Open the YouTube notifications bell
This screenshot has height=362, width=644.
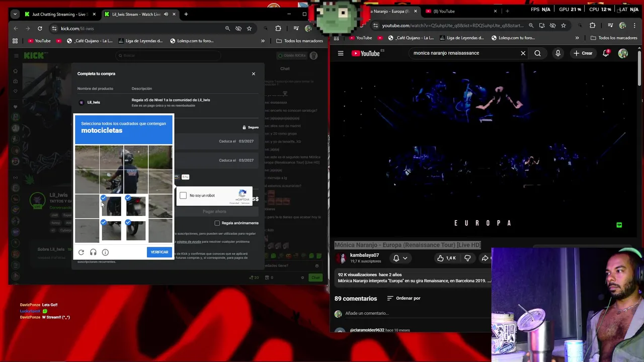(x=606, y=53)
